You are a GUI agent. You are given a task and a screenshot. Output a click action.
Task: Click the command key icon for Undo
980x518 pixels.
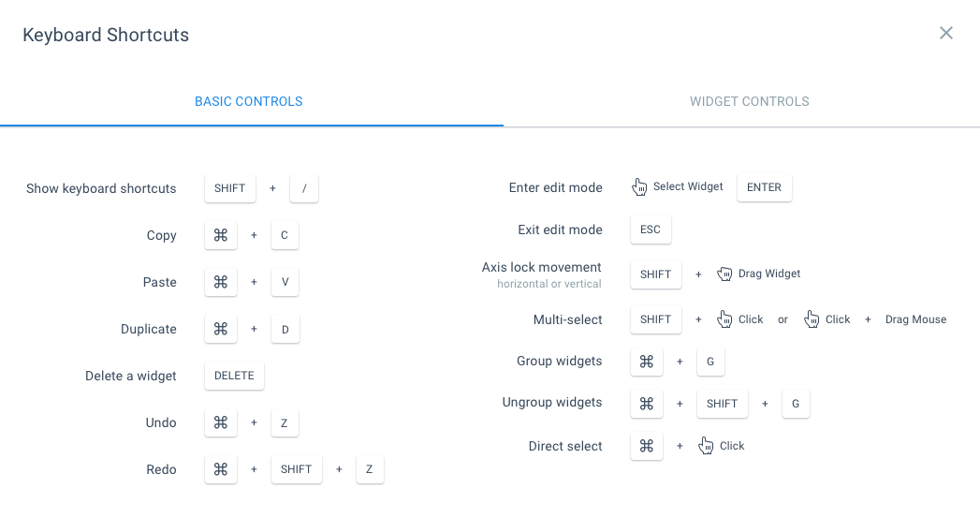(221, 422)
